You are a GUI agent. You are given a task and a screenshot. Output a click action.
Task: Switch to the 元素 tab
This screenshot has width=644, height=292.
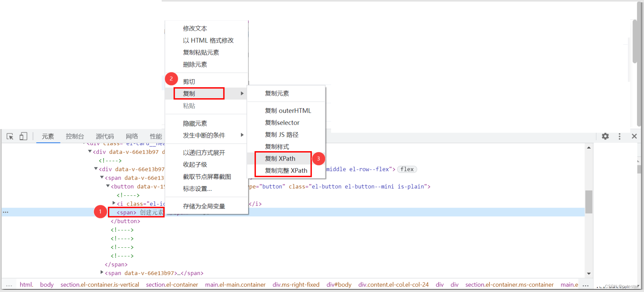click(48, 136)
